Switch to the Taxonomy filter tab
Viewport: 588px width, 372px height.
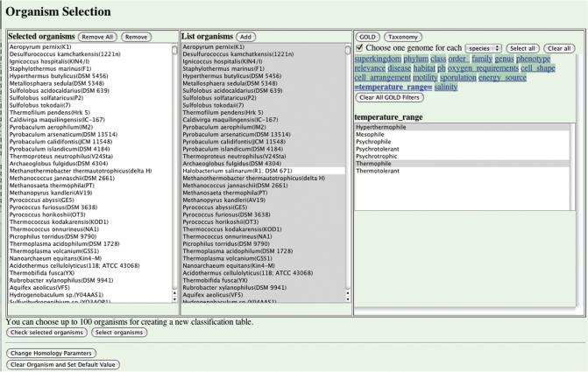click(x=403, y=37)
